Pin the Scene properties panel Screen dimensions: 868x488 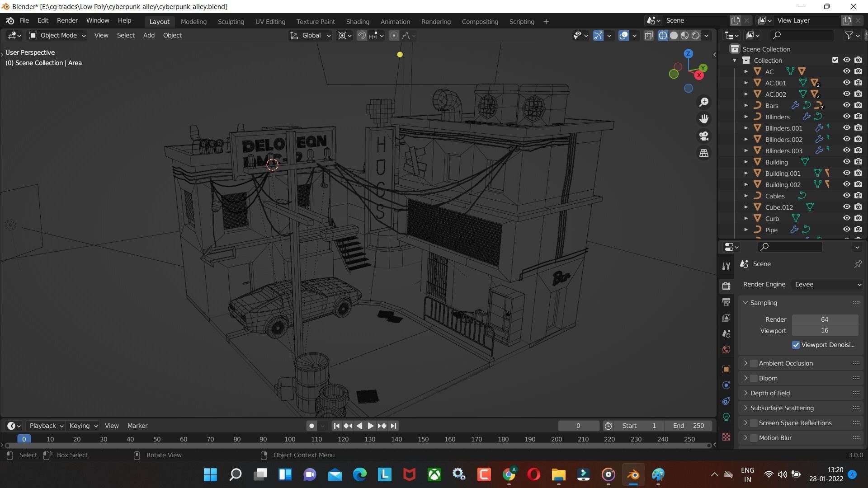tap(858, 264)
